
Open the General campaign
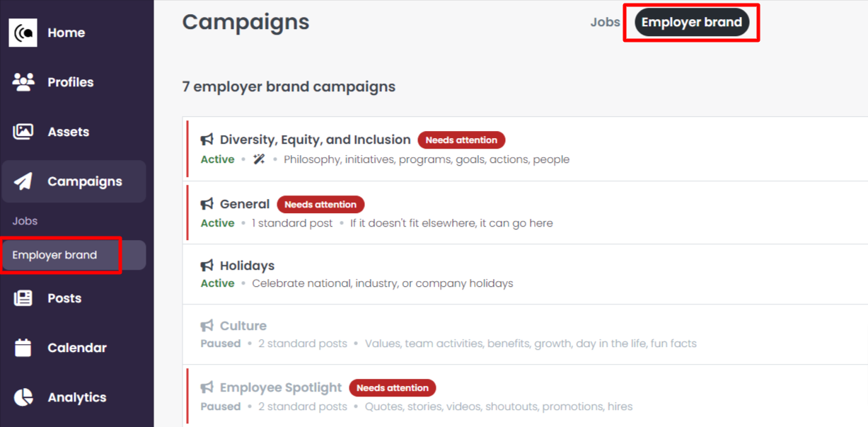[245, 204]
